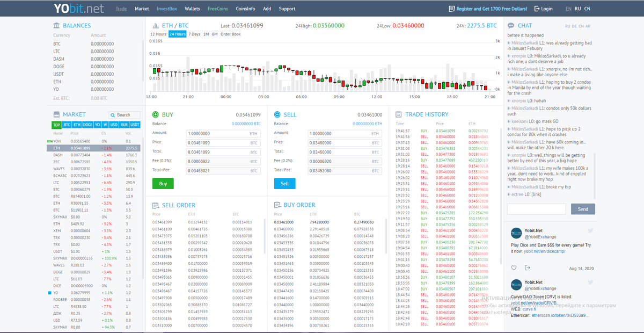Open the Support page
The image size is (644, 333).
[287, 9]
